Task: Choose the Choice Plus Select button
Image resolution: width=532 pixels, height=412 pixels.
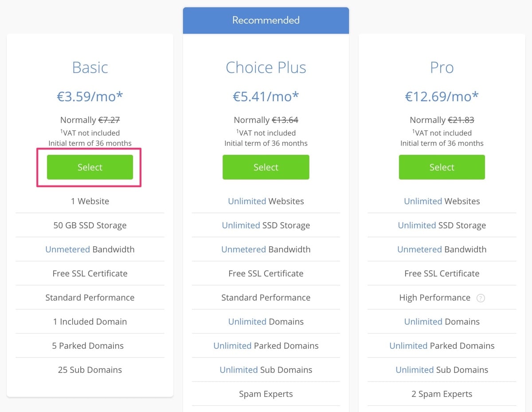Action: click(x=266, y=167)
